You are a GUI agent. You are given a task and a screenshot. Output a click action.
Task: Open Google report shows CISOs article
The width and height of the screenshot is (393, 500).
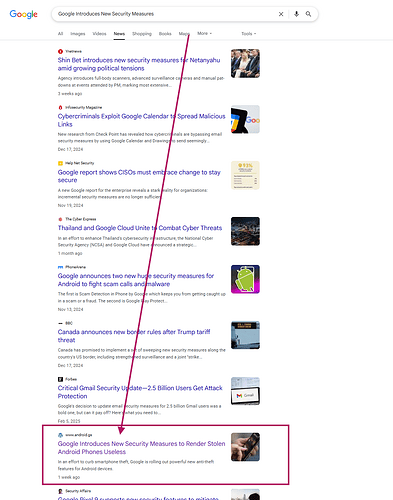tap(139, 176)
